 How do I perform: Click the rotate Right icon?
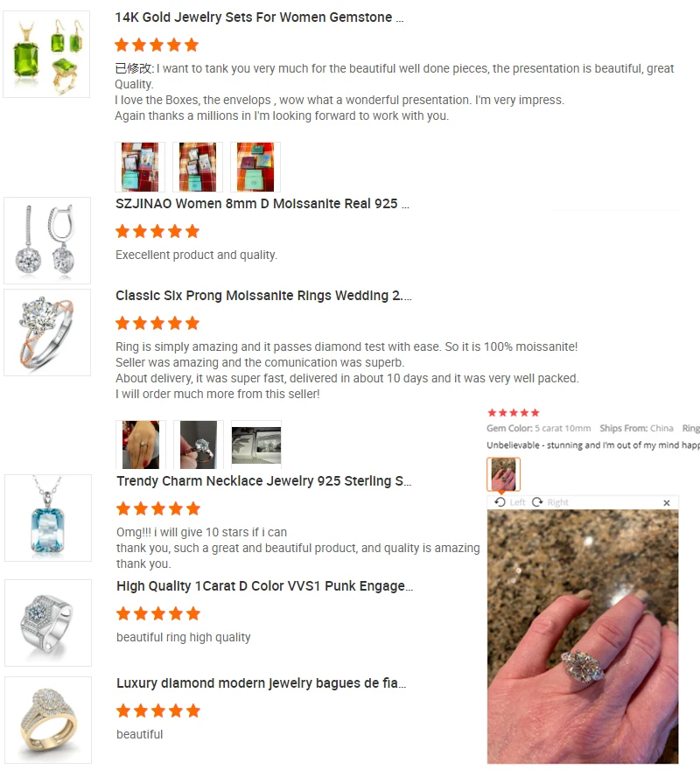coord(537,502)
